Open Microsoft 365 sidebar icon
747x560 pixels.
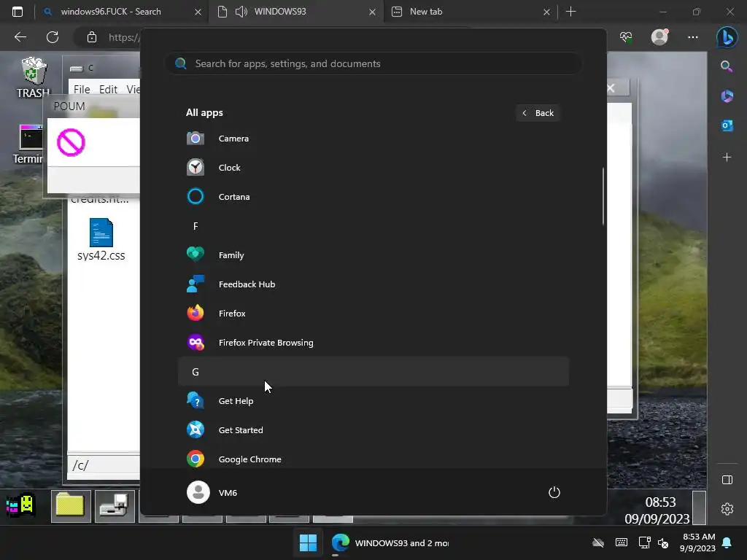(727, 96)
